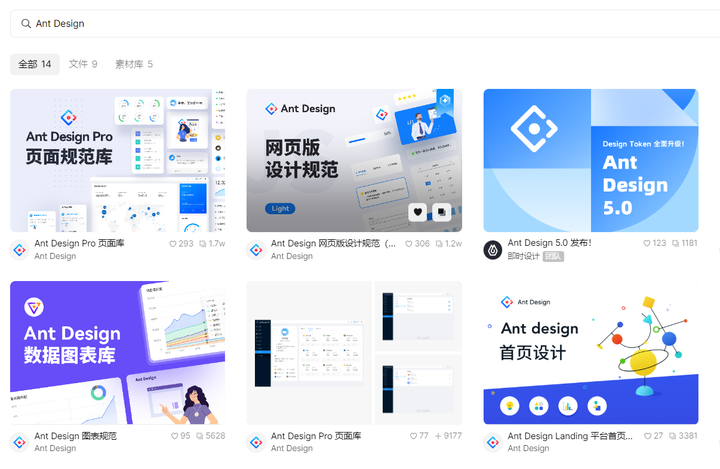Click author name 即时设计
The width and height of the screenshot is (720, 469).
523,256
